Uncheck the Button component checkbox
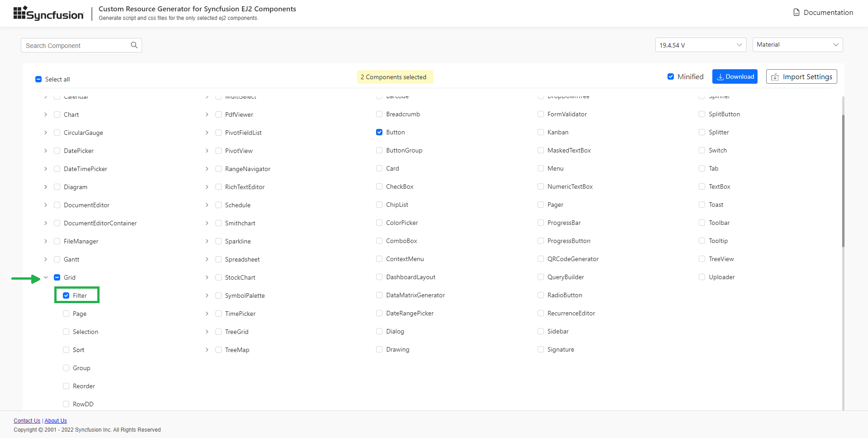This screenshot has width=868, height=438. (379, 132)
